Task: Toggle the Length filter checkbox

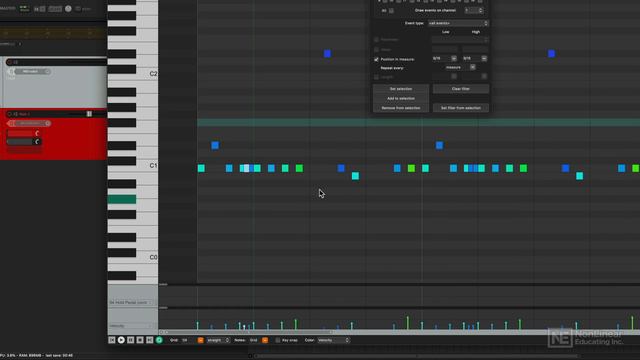Action: click(x=376, y=77)
